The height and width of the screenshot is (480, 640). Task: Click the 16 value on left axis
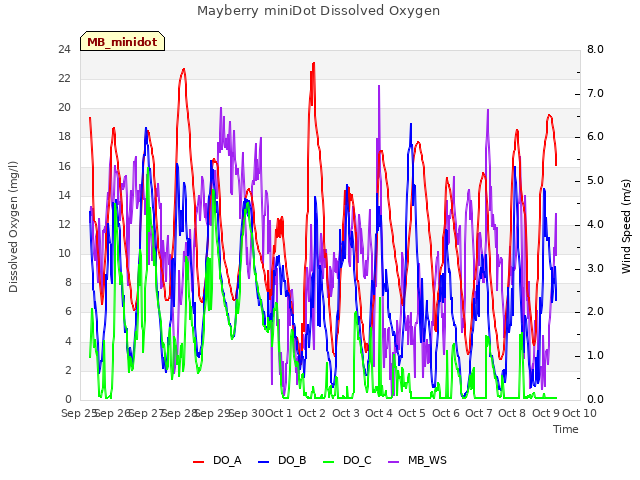(64, 167)
